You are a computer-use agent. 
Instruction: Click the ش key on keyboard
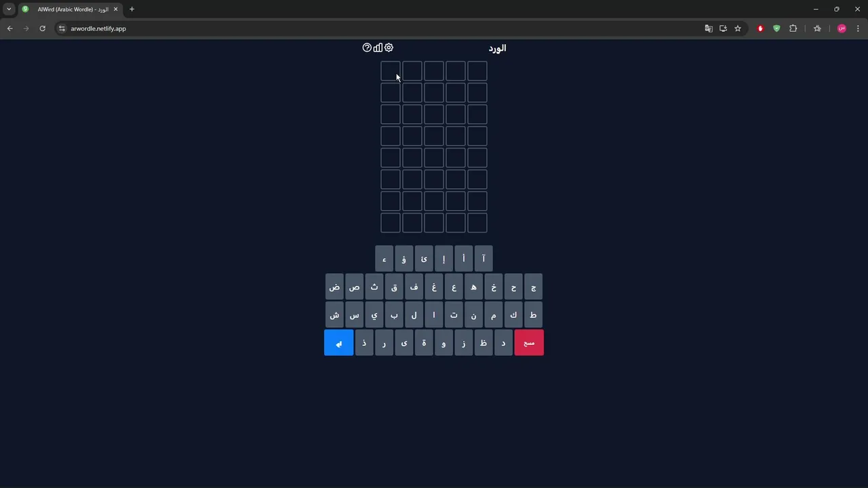pyautogui.click(x=334, y=315)
